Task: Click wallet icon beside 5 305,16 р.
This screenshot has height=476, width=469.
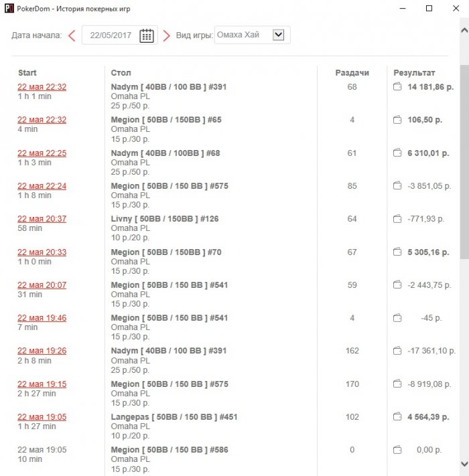Action: pyautogui.click(x=397, y=252)
